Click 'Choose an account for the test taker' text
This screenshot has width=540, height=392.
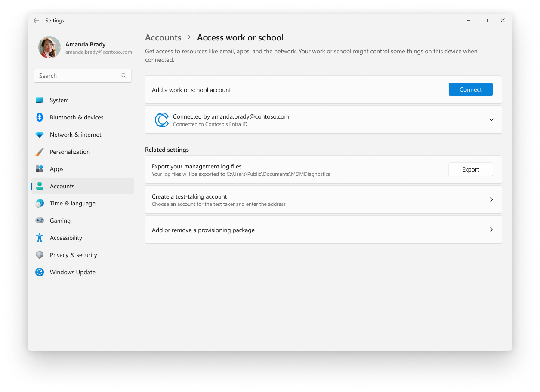[219, 204]
